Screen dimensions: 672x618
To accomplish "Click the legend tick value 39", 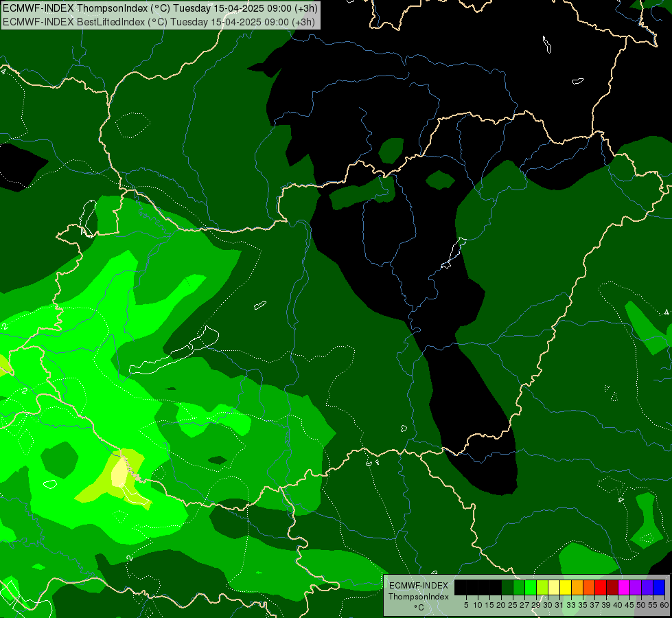I will tap(606, 605).
